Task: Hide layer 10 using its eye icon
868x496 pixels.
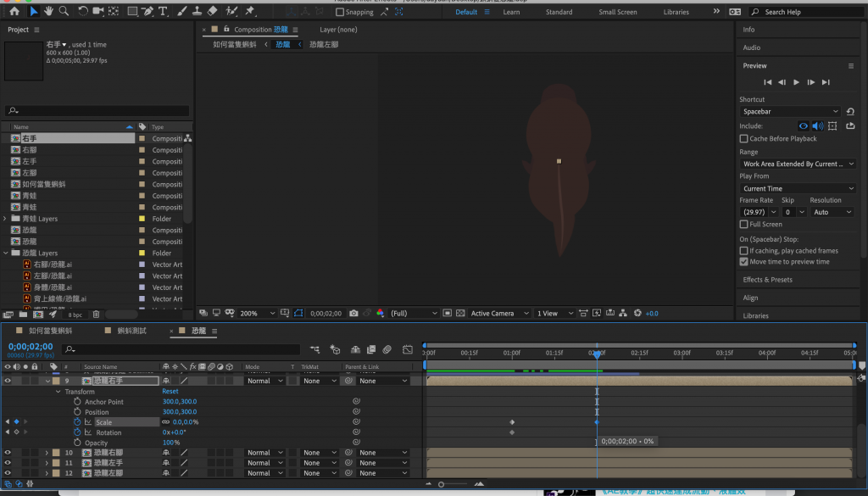Action: [x=7, y=453]
